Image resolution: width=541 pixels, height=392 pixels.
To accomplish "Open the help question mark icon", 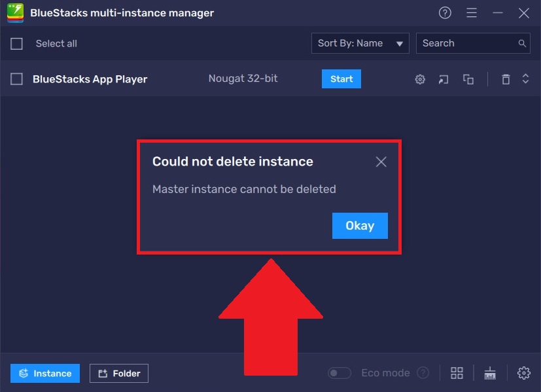I will pyautogui.click(x=445, y=13).
